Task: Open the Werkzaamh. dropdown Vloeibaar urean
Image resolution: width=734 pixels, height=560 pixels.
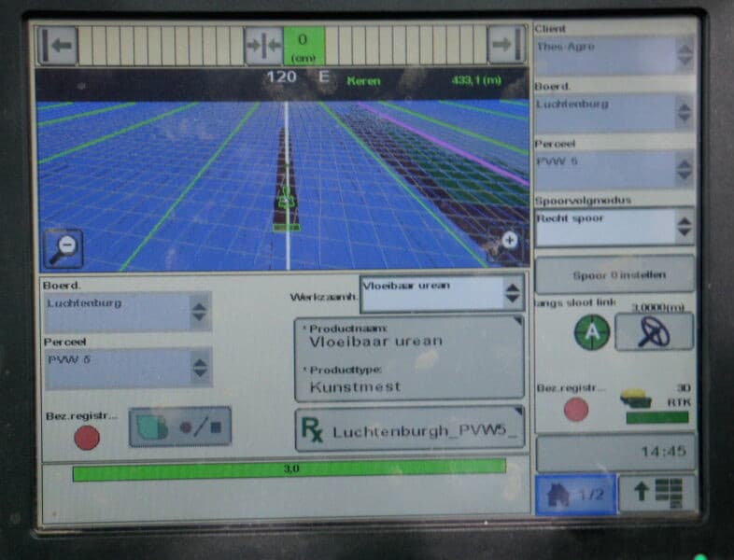Action: [443, 294]
